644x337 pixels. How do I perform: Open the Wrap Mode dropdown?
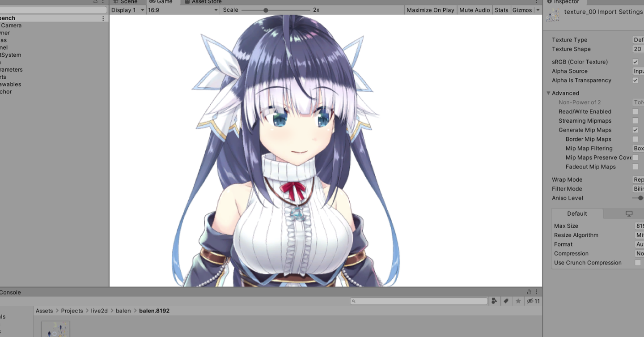638,179
